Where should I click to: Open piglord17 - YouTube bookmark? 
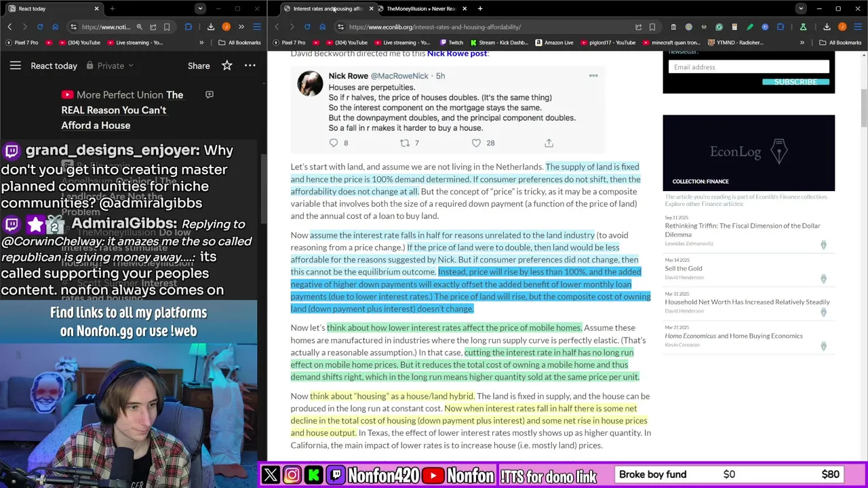[608, 43]
